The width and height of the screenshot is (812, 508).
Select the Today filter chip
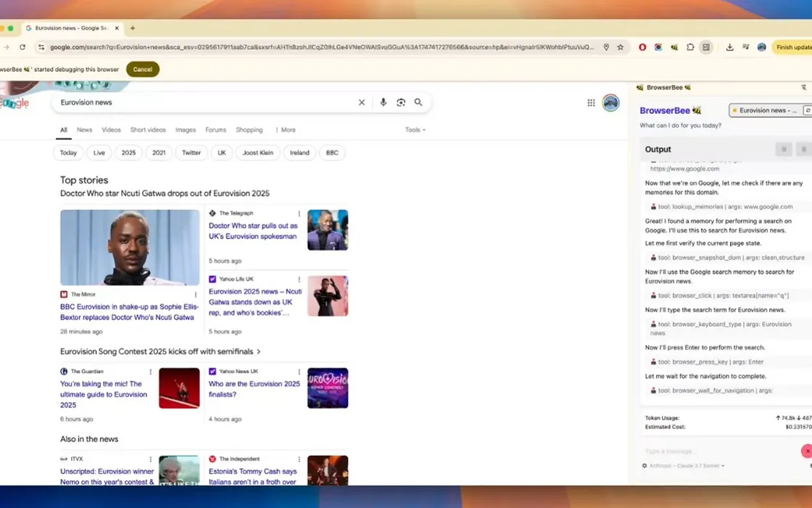68,153
